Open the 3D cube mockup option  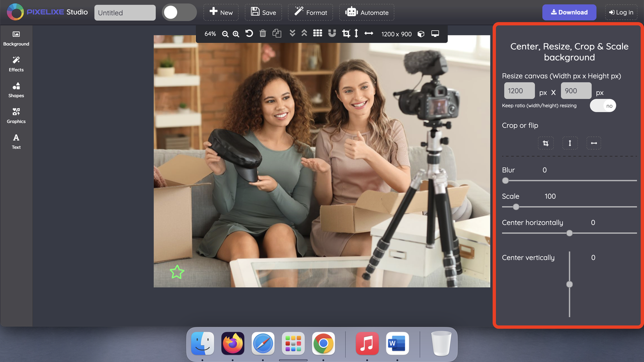[x=421, y=34]
